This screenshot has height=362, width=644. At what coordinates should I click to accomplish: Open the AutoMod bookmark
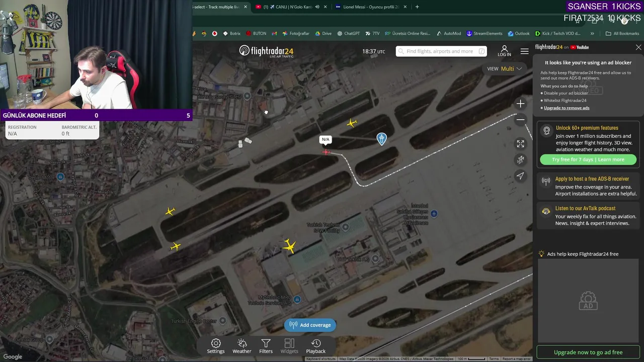tap(449, 34)
